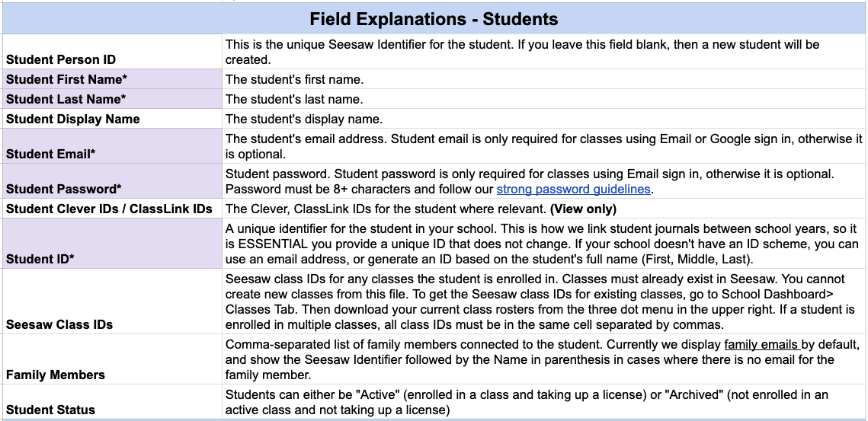Select "The student's first name." description cell

tap(544, 79)
